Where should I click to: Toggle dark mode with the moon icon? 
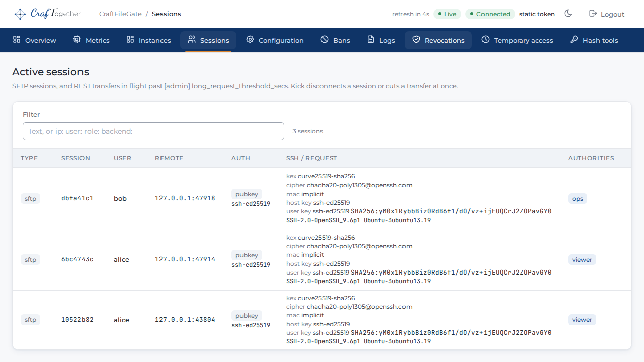[x=568, y=13]
